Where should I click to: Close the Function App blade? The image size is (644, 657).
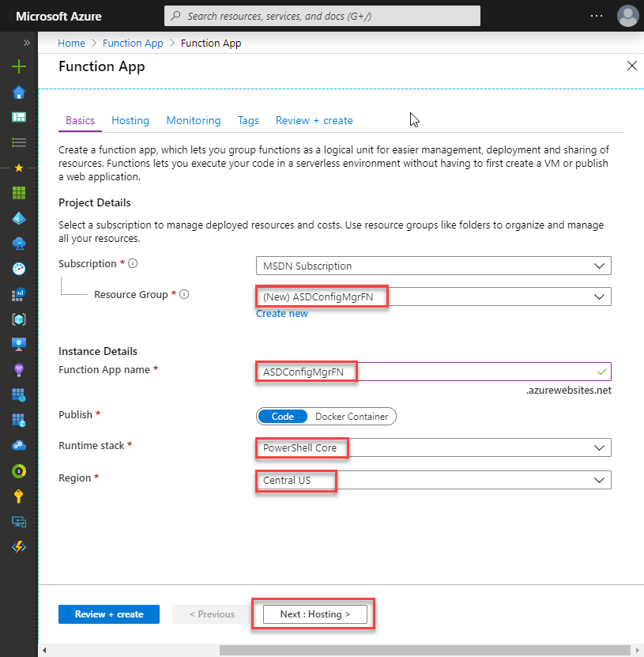632,66
